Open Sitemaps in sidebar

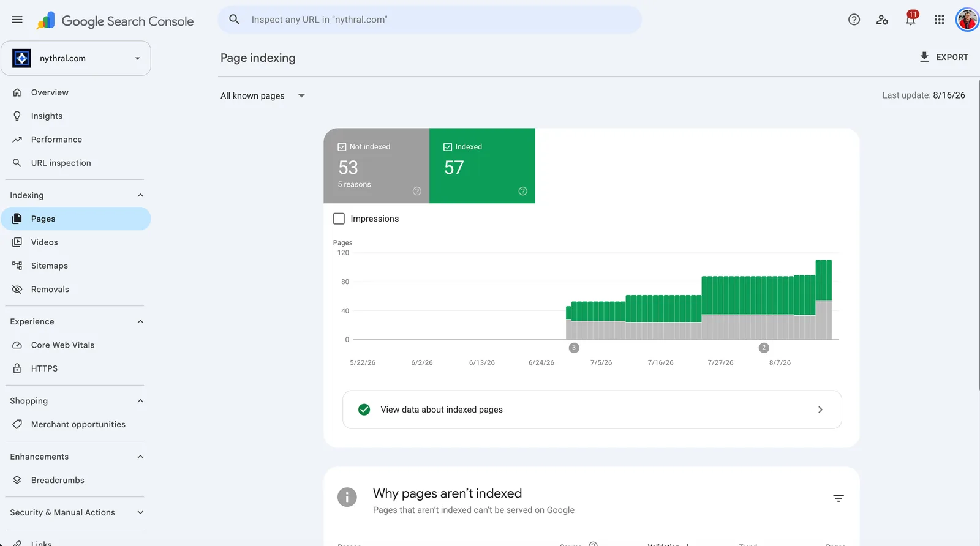[76, 266]
